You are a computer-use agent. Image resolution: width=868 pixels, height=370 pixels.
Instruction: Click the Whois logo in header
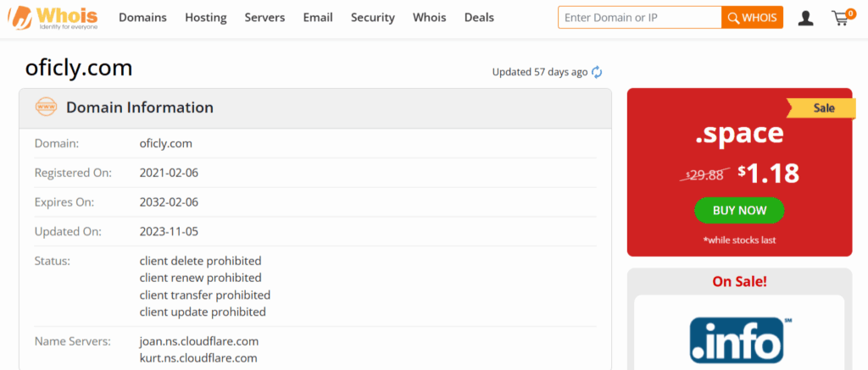coord(53,18)
